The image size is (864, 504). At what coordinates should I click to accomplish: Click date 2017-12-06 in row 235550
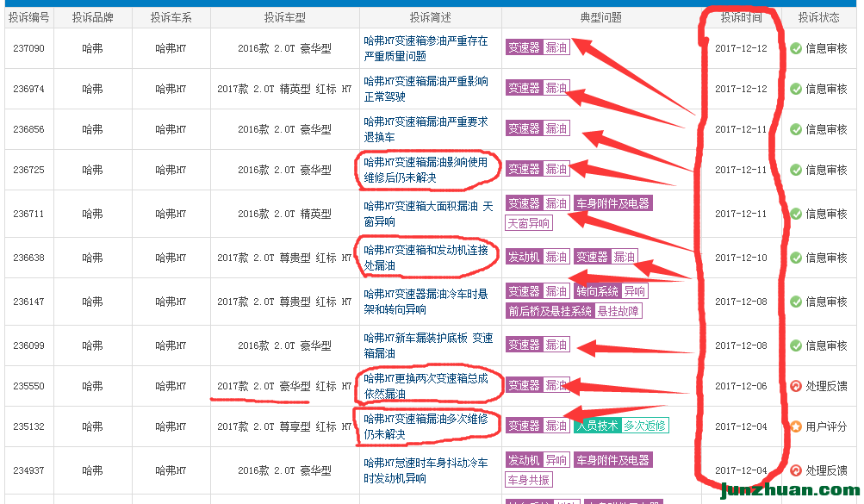[741, 386]
